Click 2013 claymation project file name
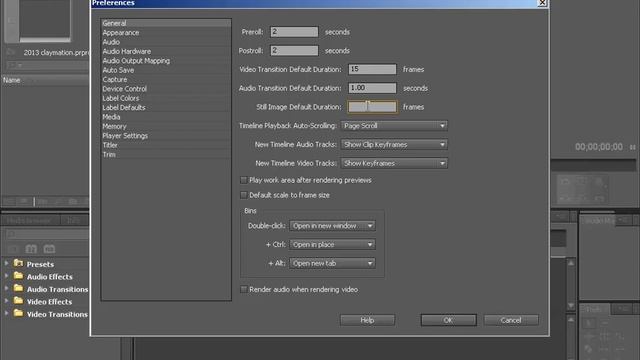This screenshot has height=360, width=640. [x=56, y=53]
